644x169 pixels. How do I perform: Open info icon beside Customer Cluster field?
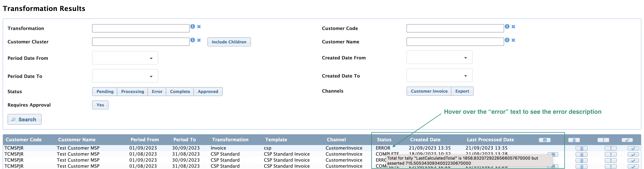pos(192,40)
